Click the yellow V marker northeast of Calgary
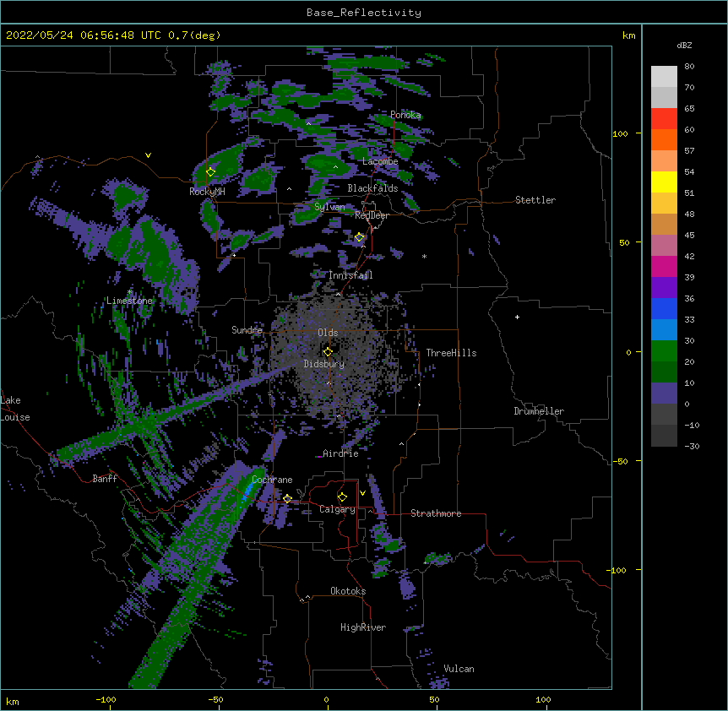This screenshot has width=728, height=711. [362, 493]
